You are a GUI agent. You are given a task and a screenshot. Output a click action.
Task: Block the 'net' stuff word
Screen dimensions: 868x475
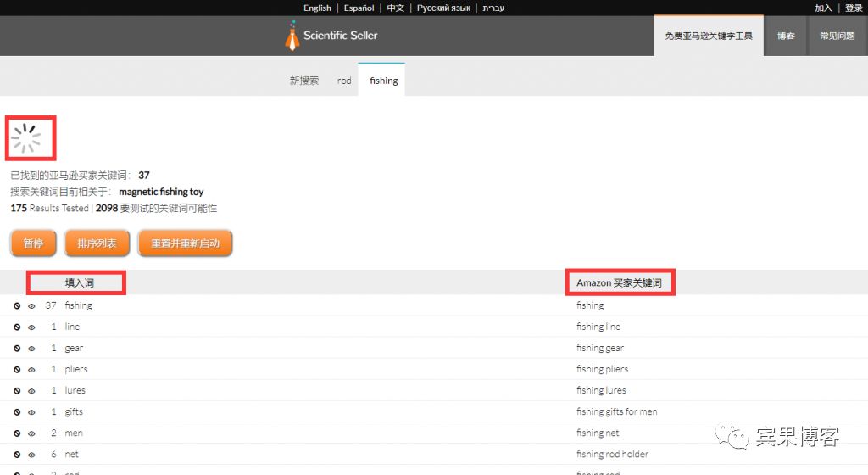coord(17,455)
